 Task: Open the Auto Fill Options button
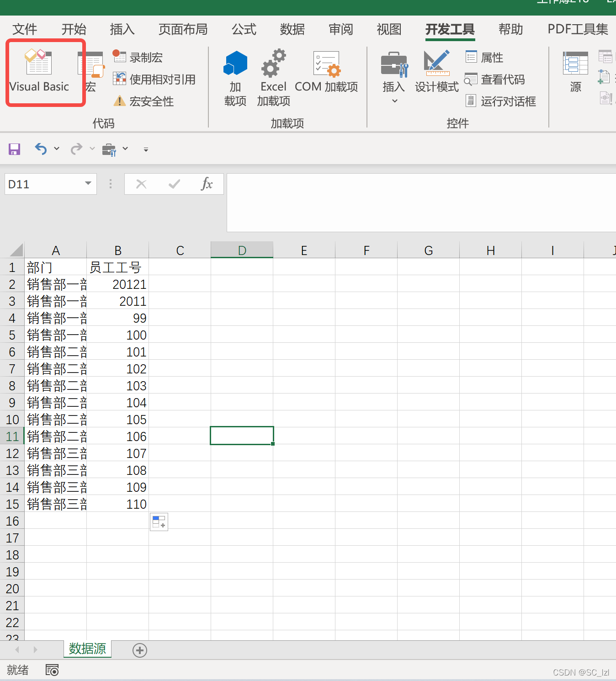(159, 522)
